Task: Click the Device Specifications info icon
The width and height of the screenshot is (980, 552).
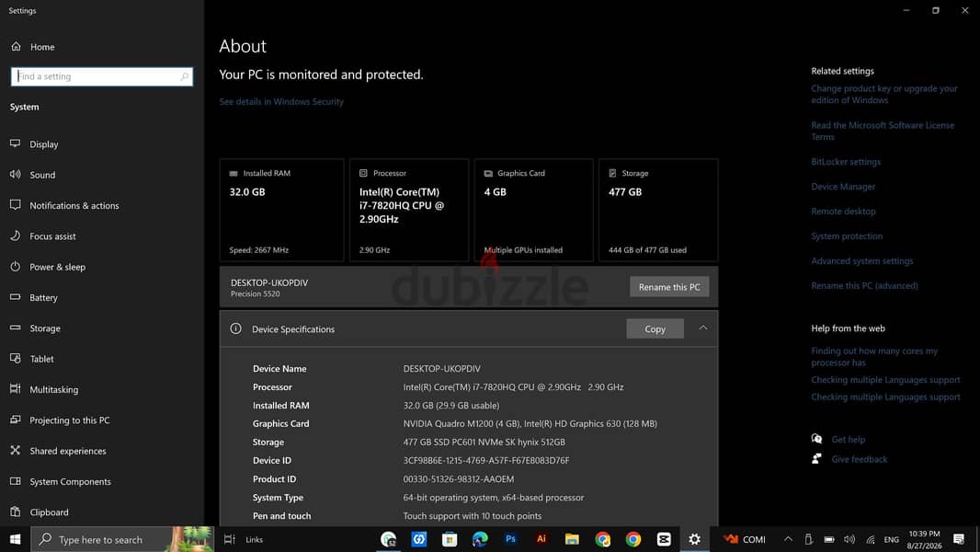Action: [235, 328]
